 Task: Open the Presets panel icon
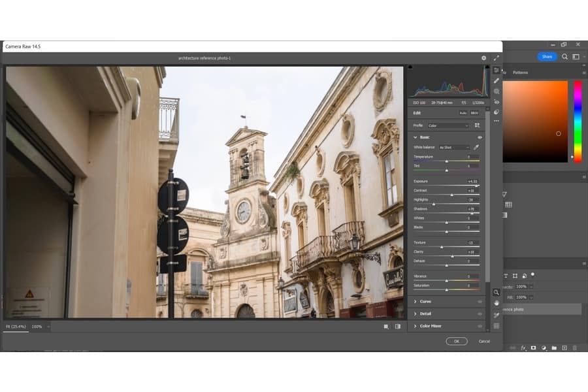tap(497, 112)
